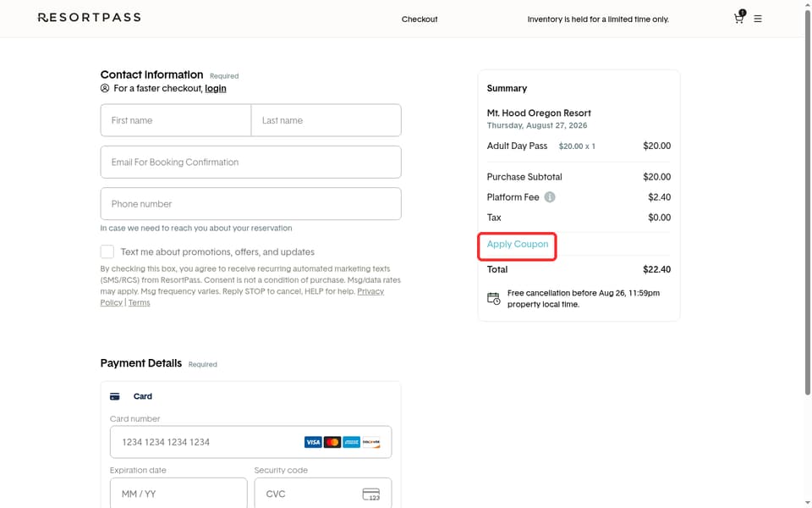
Task: Click the Adult Day Pass label
Action: (x=517, y=146)
